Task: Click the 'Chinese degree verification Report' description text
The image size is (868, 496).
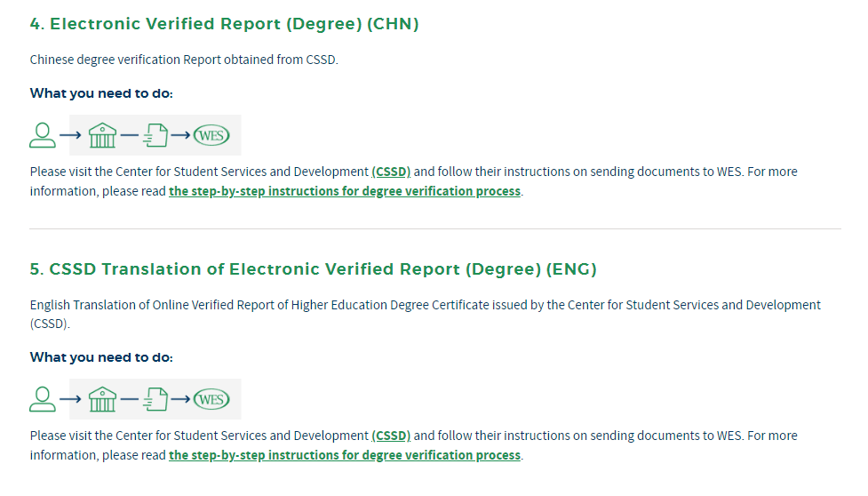Action: 184,60
